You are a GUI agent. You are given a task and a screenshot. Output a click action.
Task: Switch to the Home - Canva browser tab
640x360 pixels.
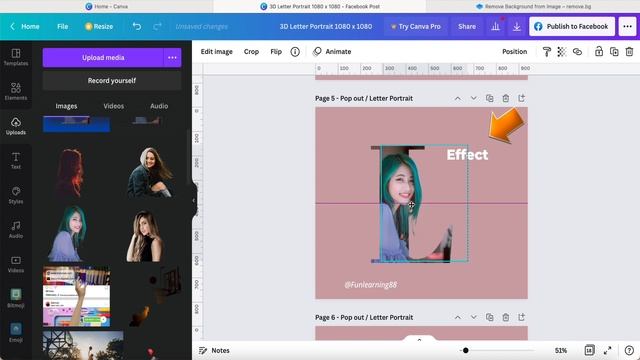pos(107,7)
